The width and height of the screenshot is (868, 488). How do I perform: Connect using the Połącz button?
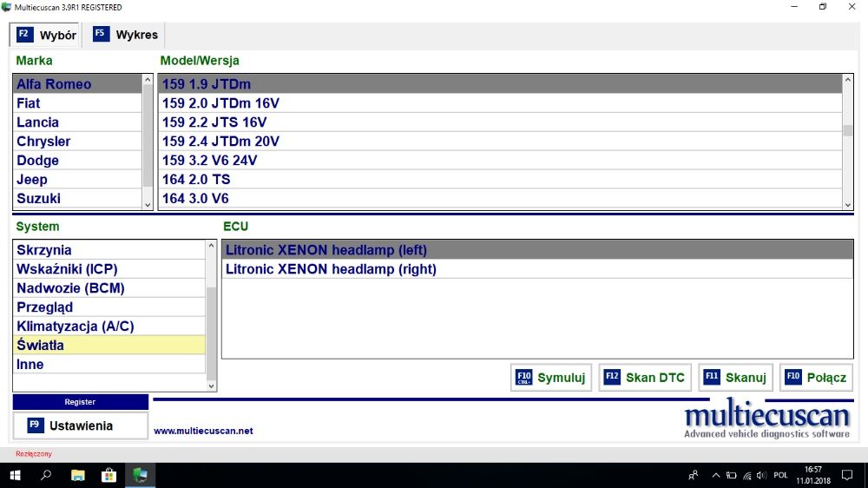click(x=816, y=378)
